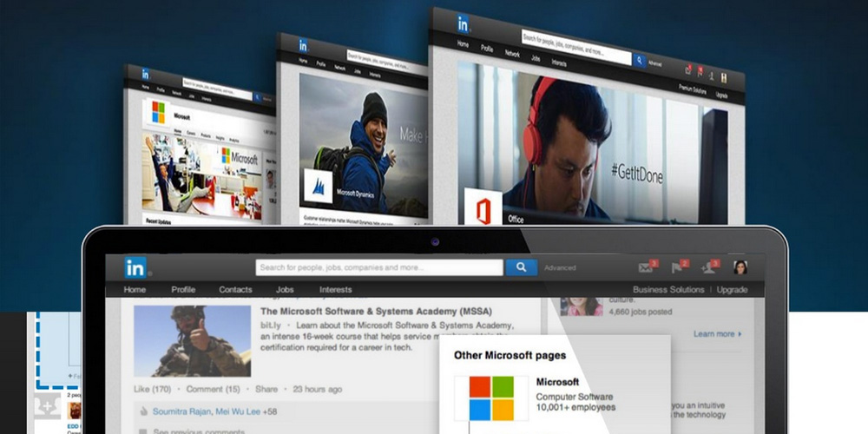Click the laptop's search for people, jobs field

pos(379,267)
